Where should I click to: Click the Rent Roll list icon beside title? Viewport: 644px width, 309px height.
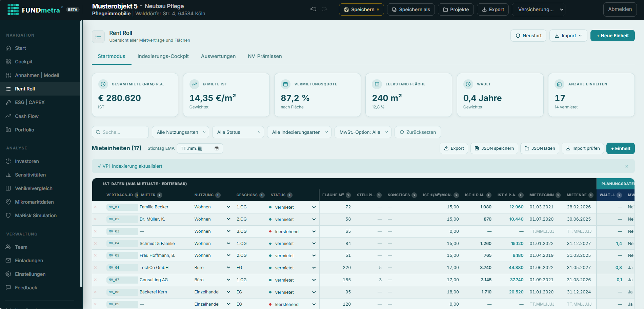[x=98, y=36]
